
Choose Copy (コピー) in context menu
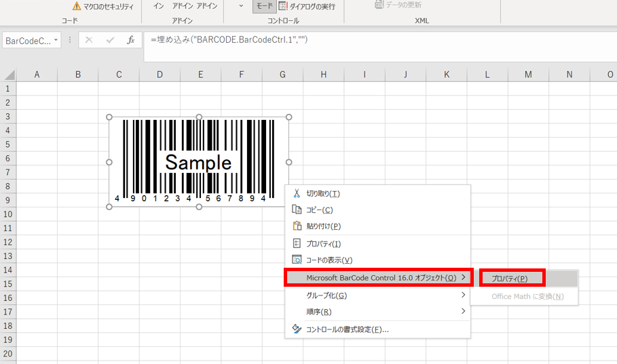377,210
